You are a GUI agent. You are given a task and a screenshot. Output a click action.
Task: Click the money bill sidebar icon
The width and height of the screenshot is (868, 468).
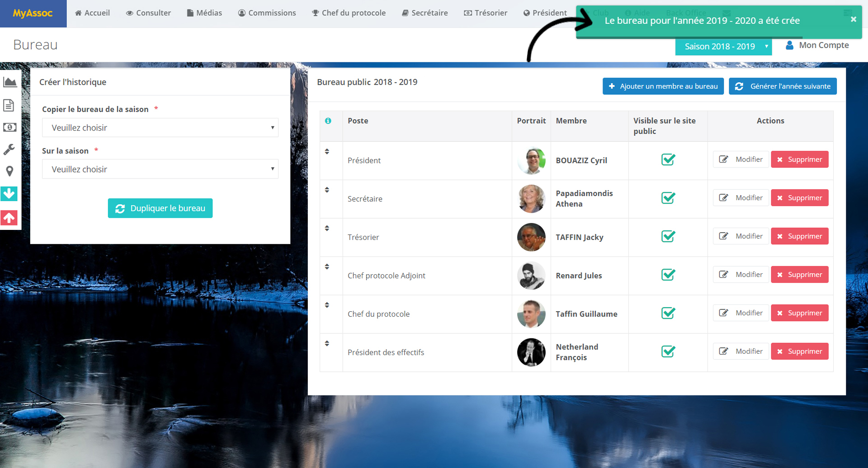point(9,127)
